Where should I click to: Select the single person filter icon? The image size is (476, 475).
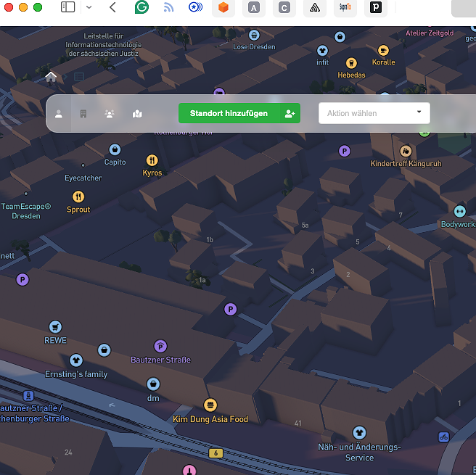pos(59,114)
